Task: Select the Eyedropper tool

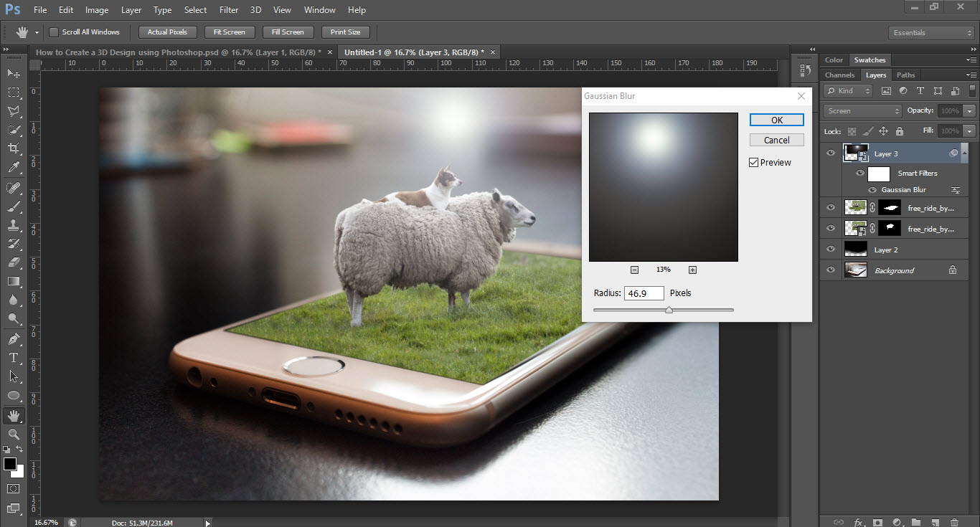Action: [14, 167]
